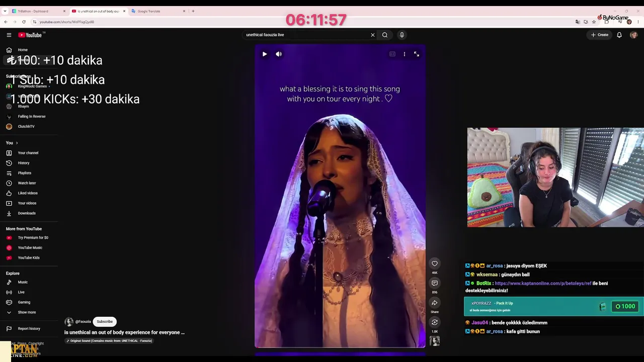644x362 pixels.
Task: Open the Short's three-dot more menu
Action: [x=405, y=54]
